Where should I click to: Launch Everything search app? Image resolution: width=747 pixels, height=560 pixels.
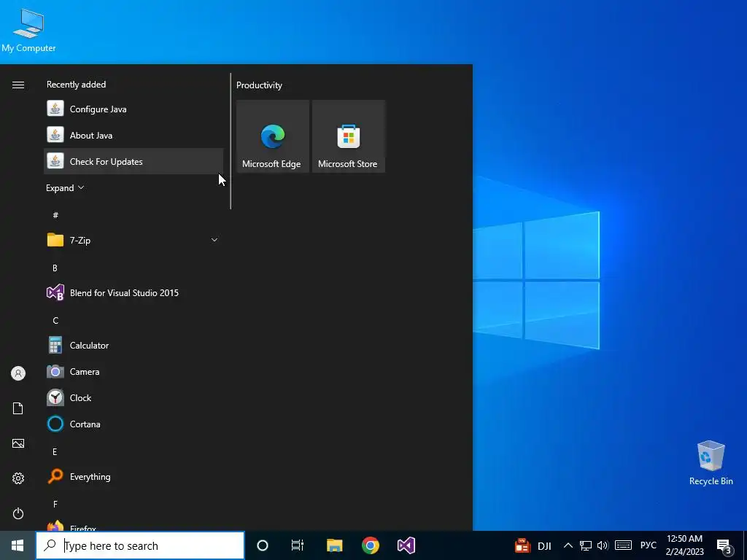pyautogui.click(x=133, y=476)
